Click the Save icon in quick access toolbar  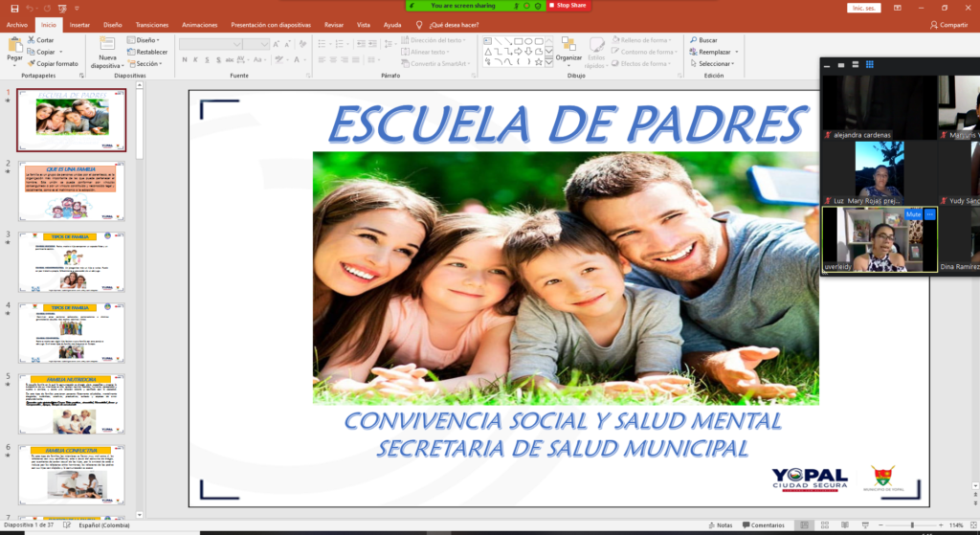point(14,9)
